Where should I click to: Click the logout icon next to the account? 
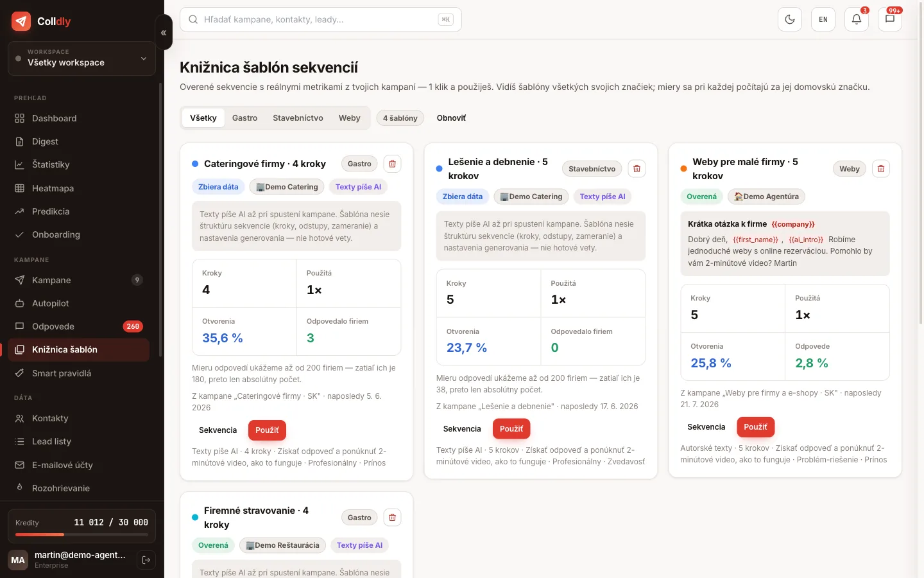click(x=146, y=560)
